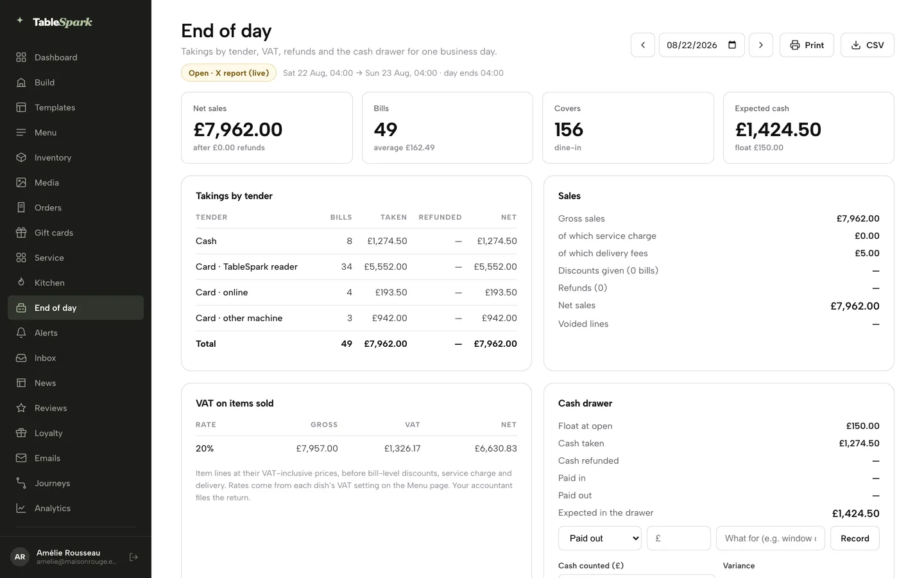The image size is (924, 578).
Task: Open the Service section in sidebar
Action: [x=76, y=258]
